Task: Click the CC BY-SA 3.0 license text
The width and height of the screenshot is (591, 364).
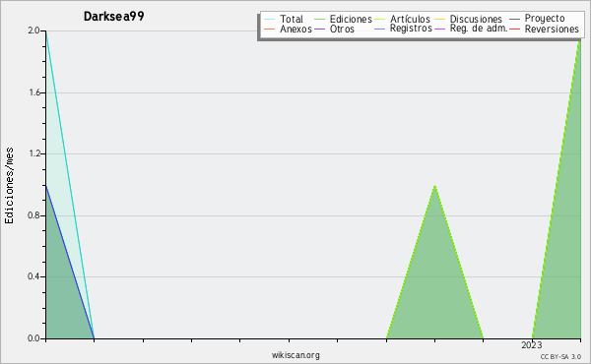Action: tap(560, 356)
